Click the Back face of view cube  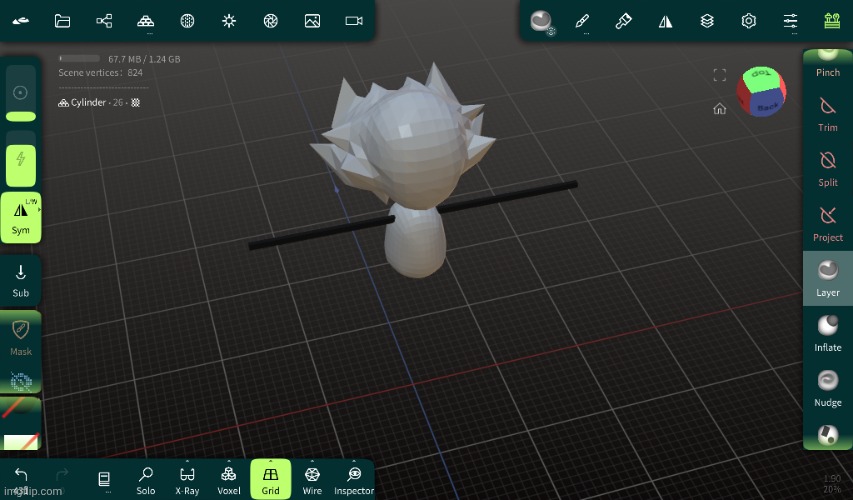pos(768,104)
